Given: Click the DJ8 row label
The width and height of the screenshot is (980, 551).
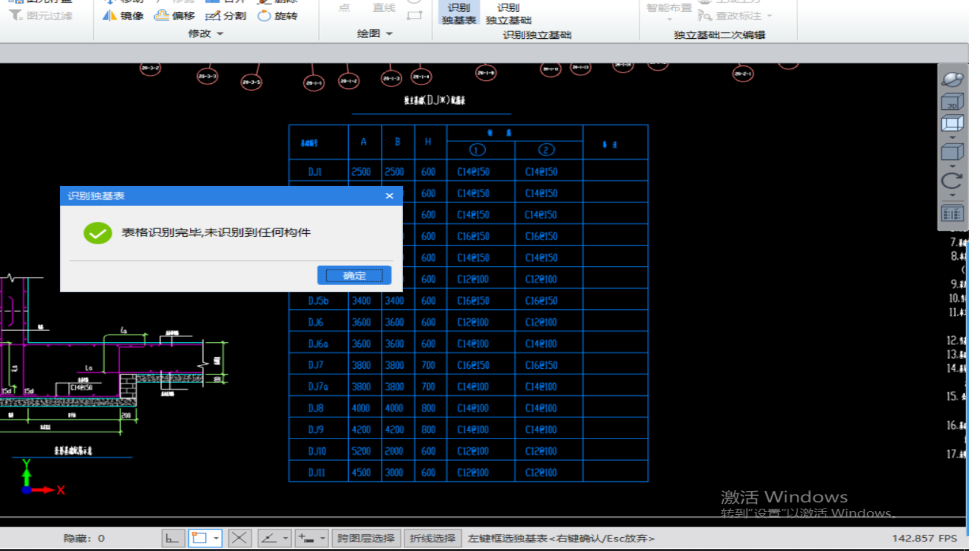Looking at the screenshot, I should (x=315, y=408).
